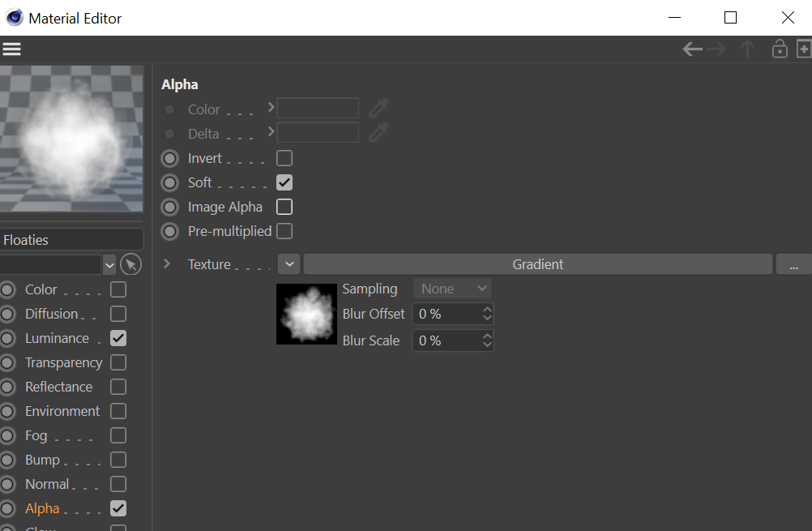812x531 pixels.
Task: Click animation dot beside Soft
Action: pos(169,183)
